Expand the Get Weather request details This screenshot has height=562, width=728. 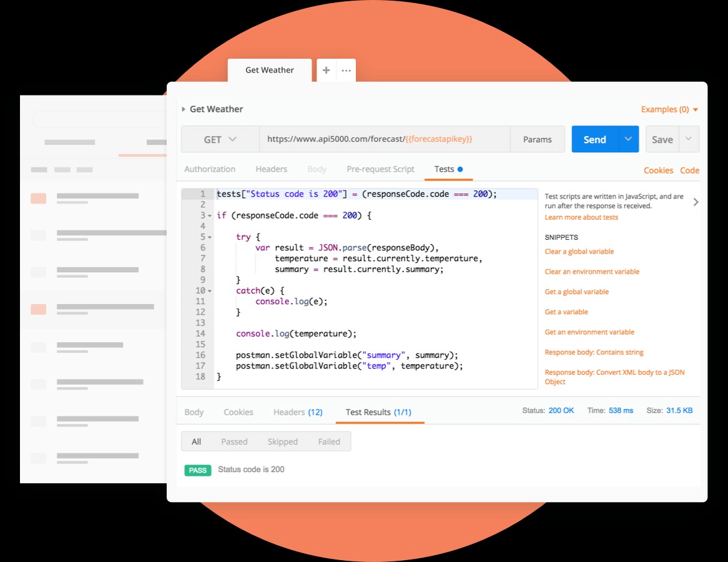pyautogui.click(x=184, y=109)
